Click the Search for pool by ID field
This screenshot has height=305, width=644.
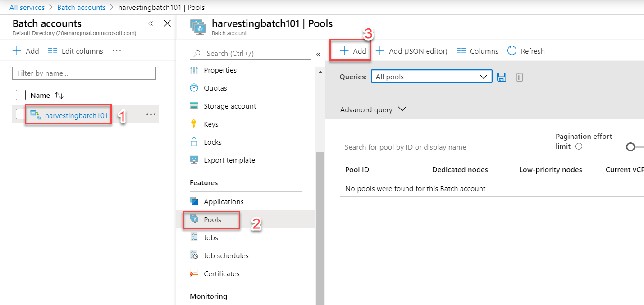(x=412, y=147)
